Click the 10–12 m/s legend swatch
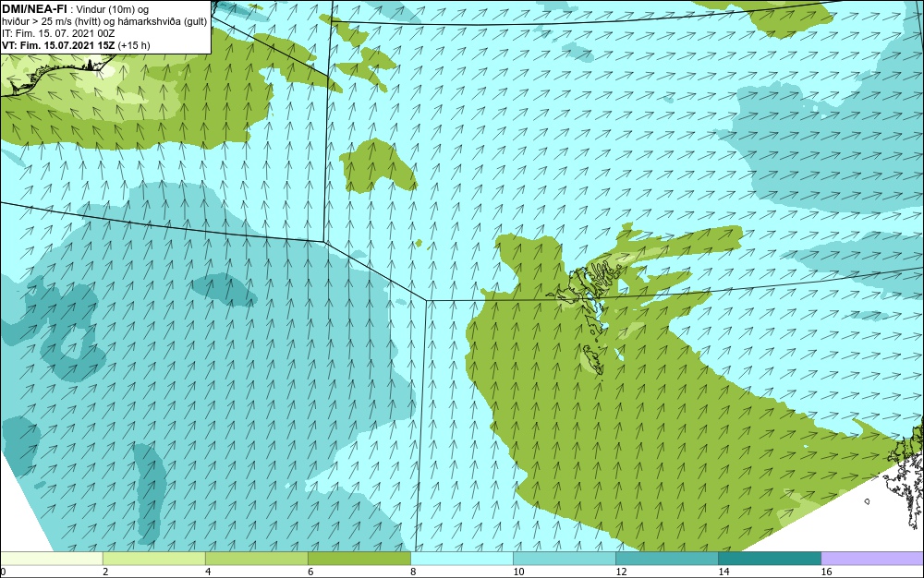The width and height of the screenshot is (924, 578). coord(564,559)
